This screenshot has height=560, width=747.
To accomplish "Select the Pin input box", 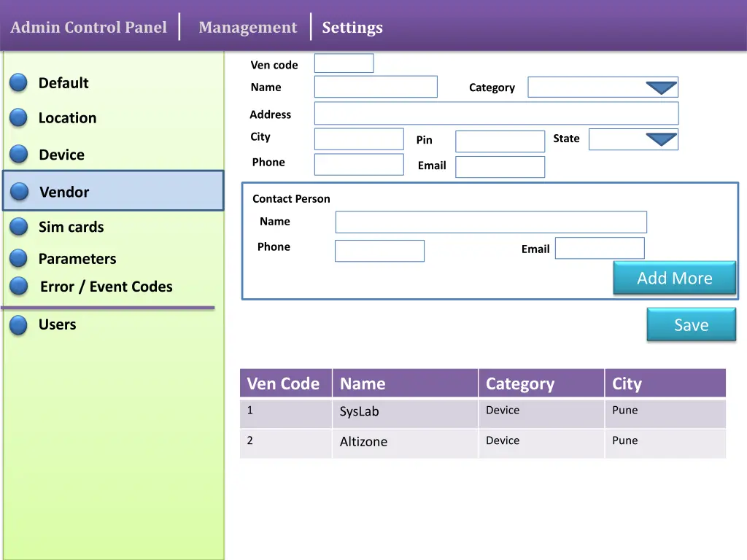I will pyautogui.click(x=500, y=141).
